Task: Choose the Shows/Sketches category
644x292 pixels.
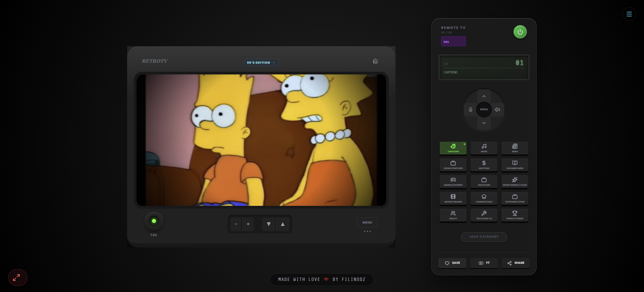Action: pyautogui.click(x=453, y=165)
